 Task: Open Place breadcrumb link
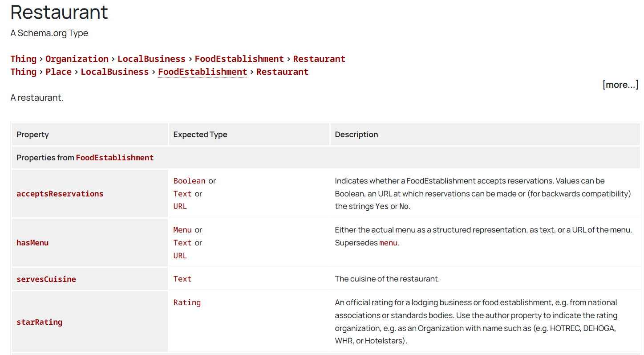[58, 72]
